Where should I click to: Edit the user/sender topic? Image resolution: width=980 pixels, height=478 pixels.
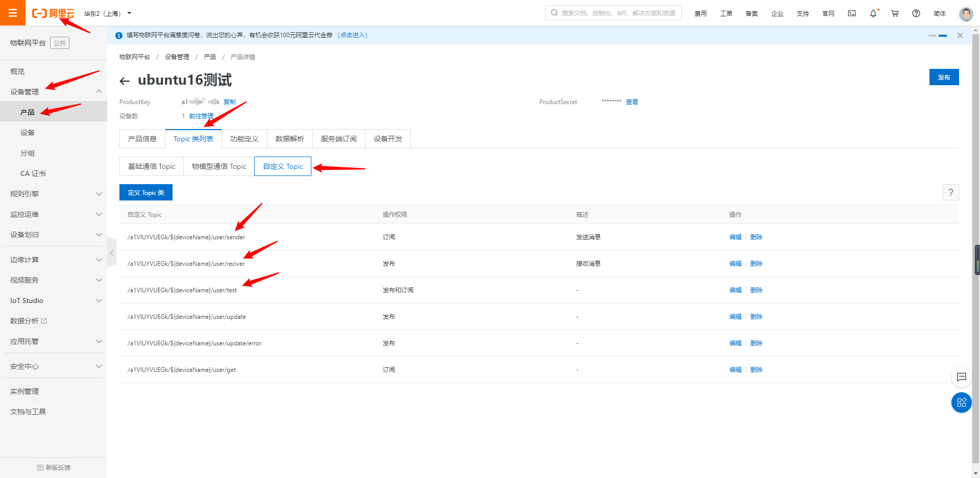pos(736,237)
